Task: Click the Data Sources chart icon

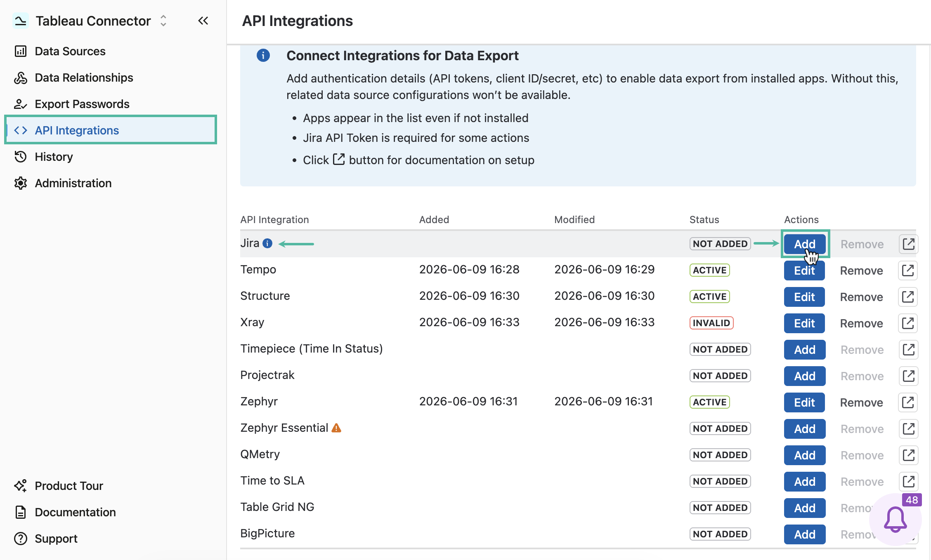Action: click(21, 51)
